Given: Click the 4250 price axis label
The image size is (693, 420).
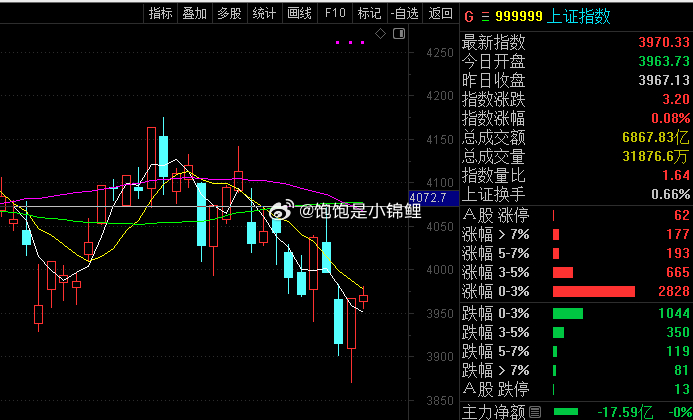Looking at the screenshot, I should (x=438, y=53).
